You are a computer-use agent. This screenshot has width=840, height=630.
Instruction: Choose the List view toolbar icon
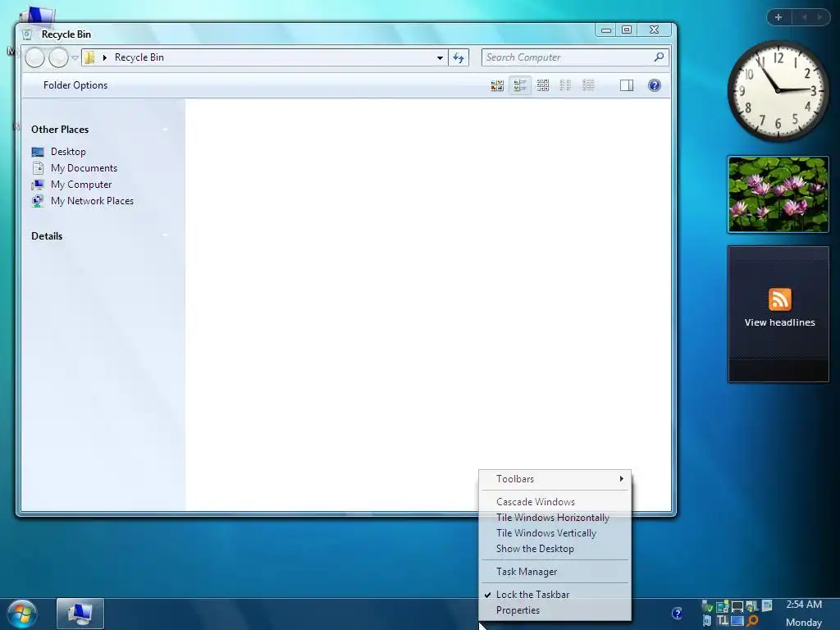565,85
